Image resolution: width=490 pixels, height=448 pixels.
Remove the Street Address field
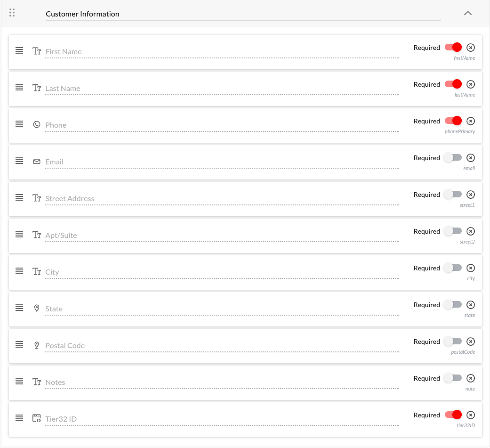pyautogui.click(x=471, y=195)
